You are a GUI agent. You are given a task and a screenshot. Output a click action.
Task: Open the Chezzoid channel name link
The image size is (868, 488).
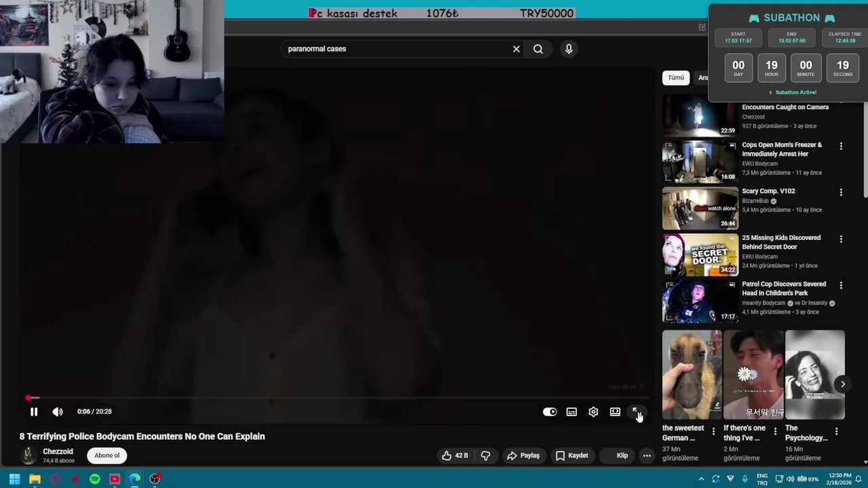[58, 451]
